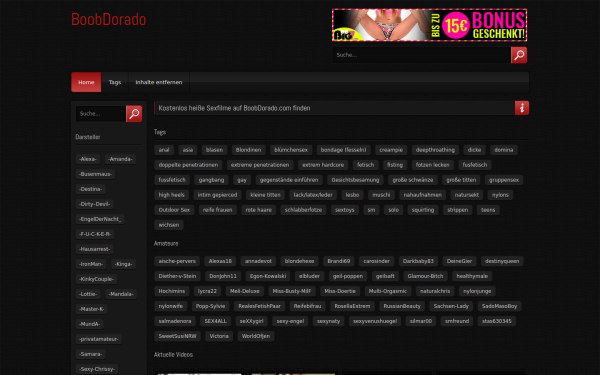Choose the -KinkyCouple- performer link
Viewport: 600px width, 375px height.
coord(96,279)
